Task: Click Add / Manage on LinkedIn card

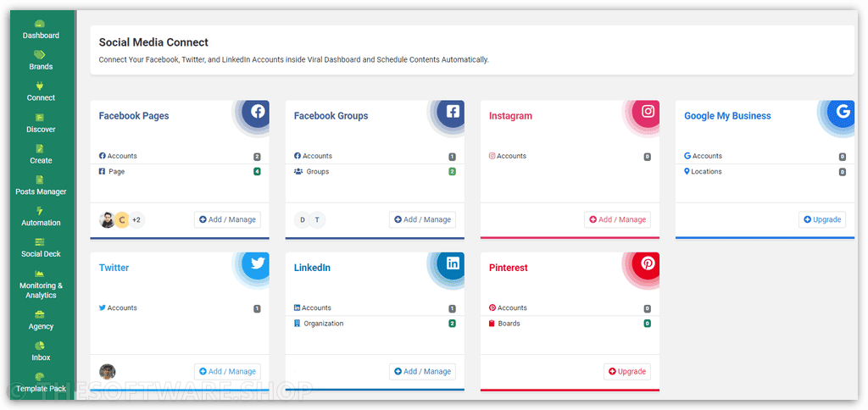Action: [422, 371]
